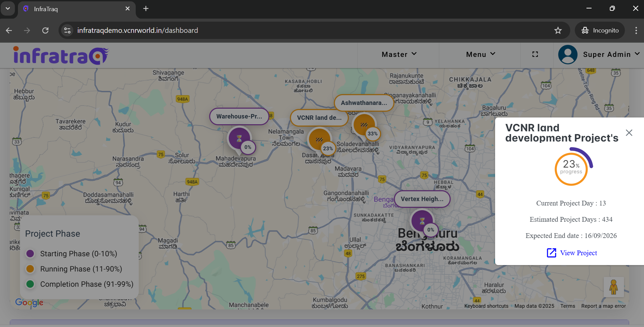644x327 pixels.
Task: Click Map data ©2025 text
Action: coord(534,306)
